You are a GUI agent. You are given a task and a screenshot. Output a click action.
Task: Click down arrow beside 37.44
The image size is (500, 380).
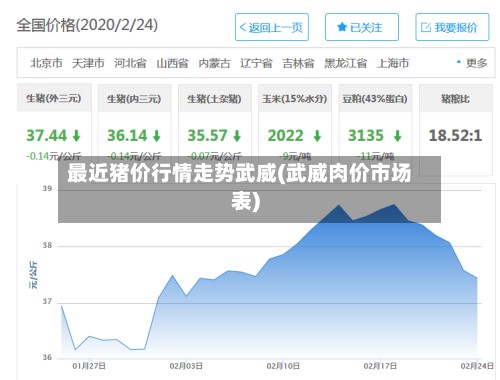pyautogui.click(x=77, y=136)
